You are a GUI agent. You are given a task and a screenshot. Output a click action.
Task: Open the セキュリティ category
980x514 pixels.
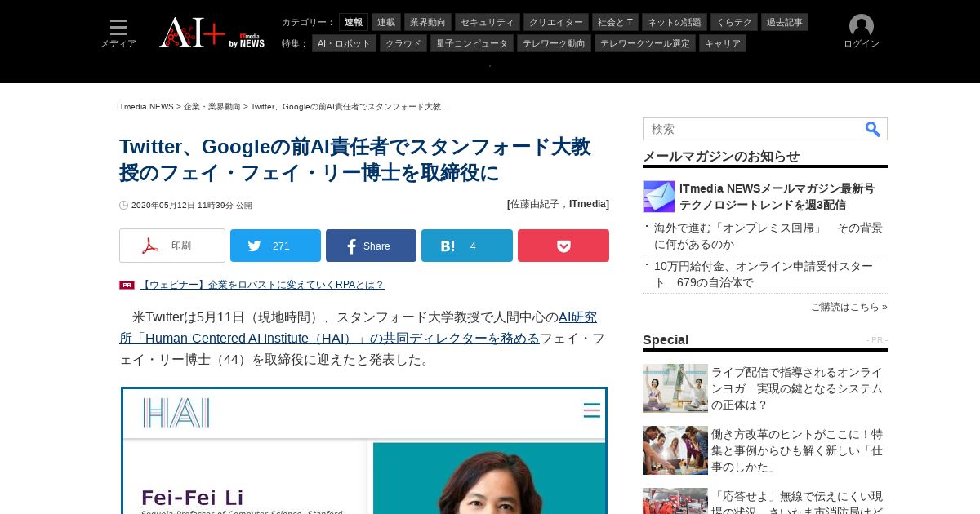488,22
